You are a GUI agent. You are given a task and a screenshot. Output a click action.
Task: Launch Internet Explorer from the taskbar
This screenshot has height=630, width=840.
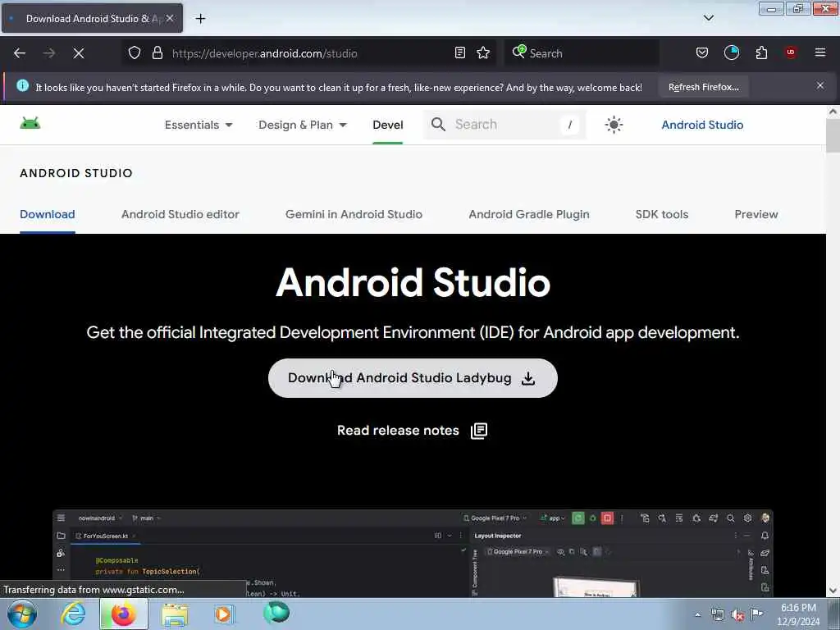click(73, 614)
